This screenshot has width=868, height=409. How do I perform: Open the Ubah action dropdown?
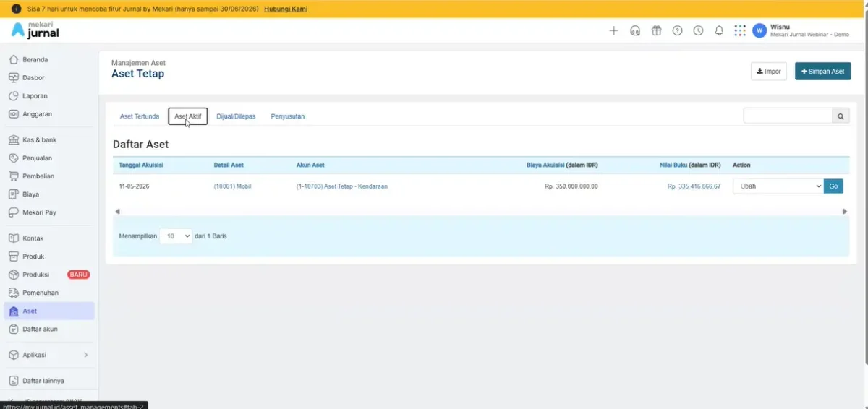coord(778,186)
